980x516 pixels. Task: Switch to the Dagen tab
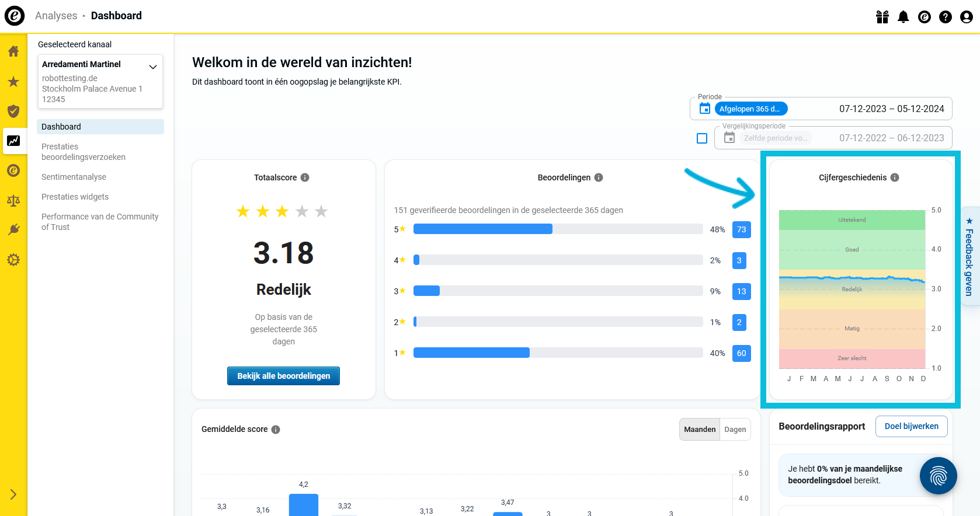coord(735,430)
